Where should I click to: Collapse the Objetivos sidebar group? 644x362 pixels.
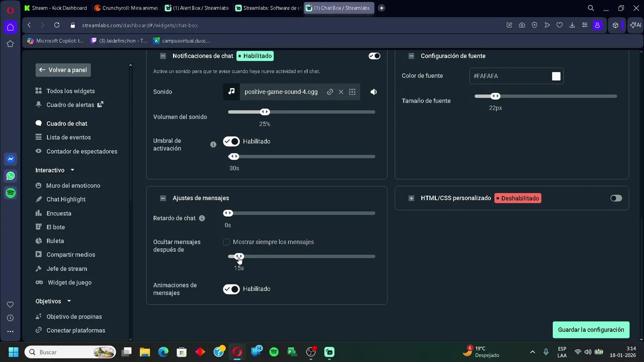click(69, 301)
